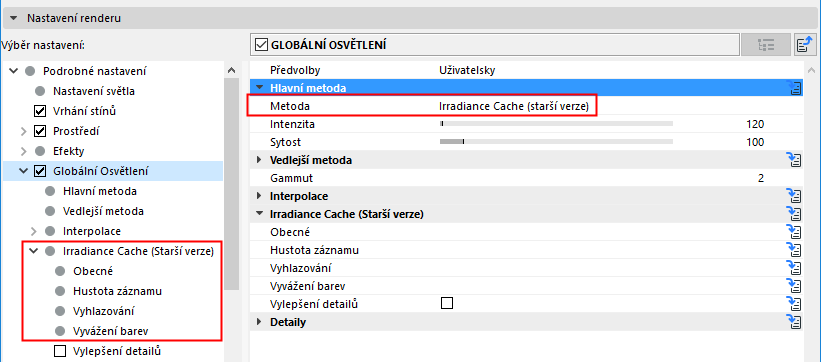Screen dimensions: 821x362
Task: Click jump icon on Irradiance Cache section row
Action: coord(794,214)
